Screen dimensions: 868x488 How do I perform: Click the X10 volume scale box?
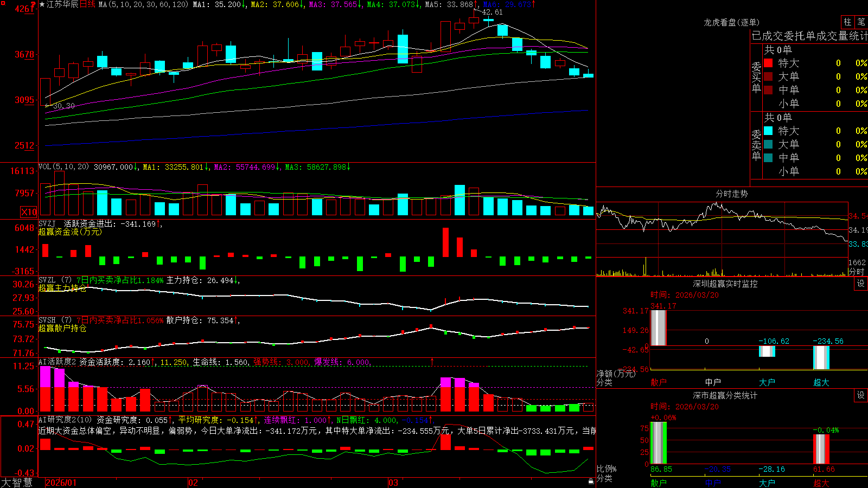[29, 212]
